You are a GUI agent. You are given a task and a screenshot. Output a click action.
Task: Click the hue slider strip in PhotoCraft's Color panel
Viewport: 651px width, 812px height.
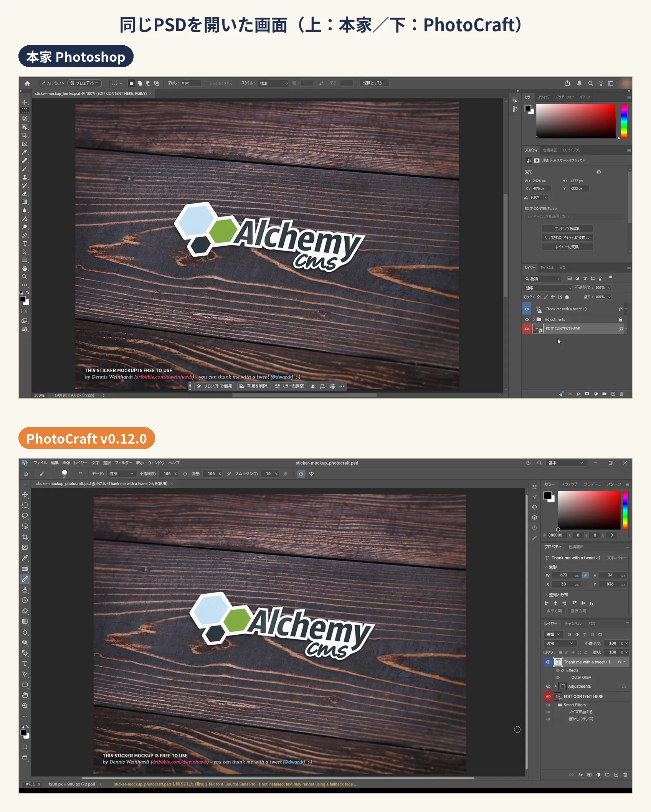[x=625, y=510]
